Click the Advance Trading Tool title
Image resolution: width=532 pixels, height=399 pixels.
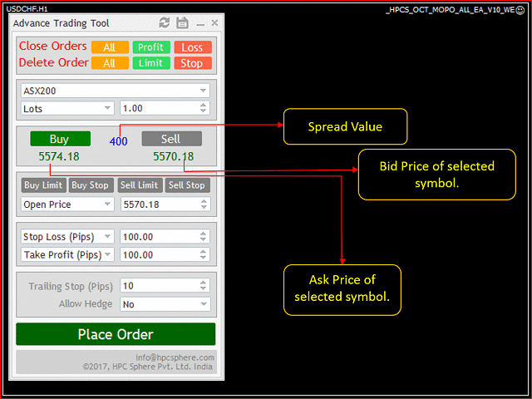click(61, 23)
